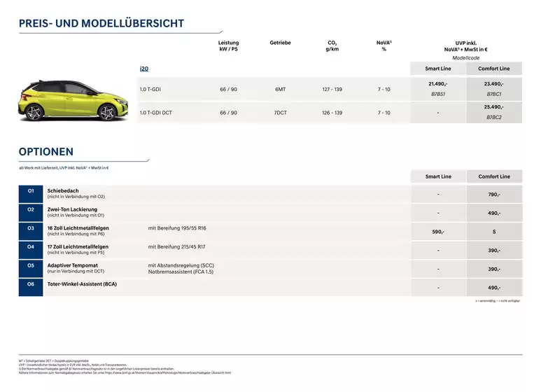
Task: Click the Comfort Line header in options table
Action: pyautogui.click(x=494, y=176)
